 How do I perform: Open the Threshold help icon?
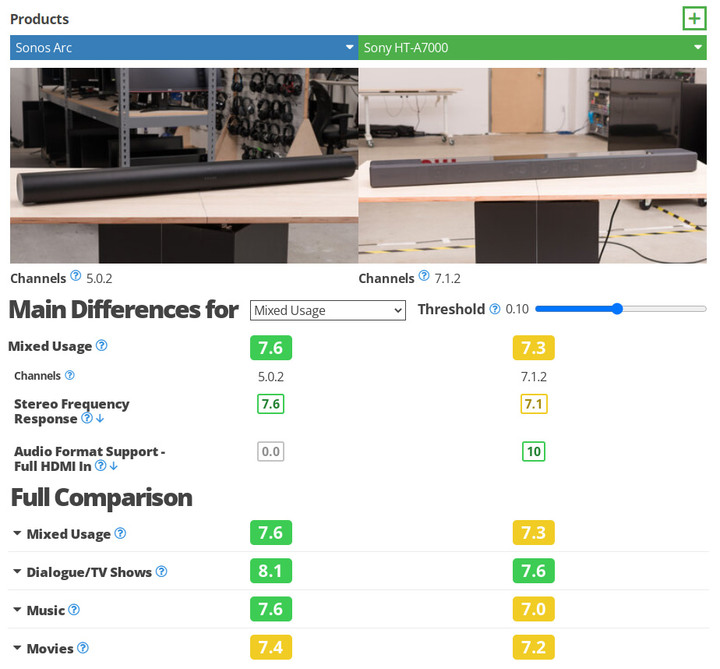pos(495,309)
